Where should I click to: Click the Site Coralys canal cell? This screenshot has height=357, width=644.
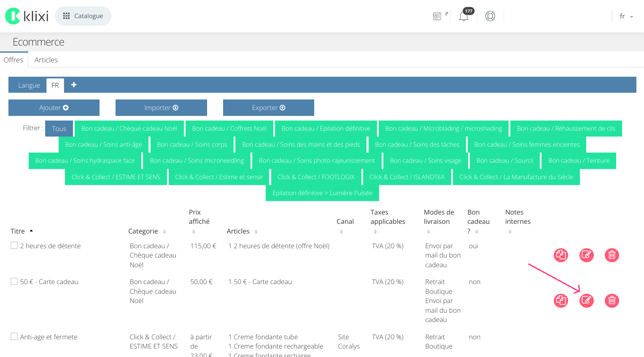point(349,341)
